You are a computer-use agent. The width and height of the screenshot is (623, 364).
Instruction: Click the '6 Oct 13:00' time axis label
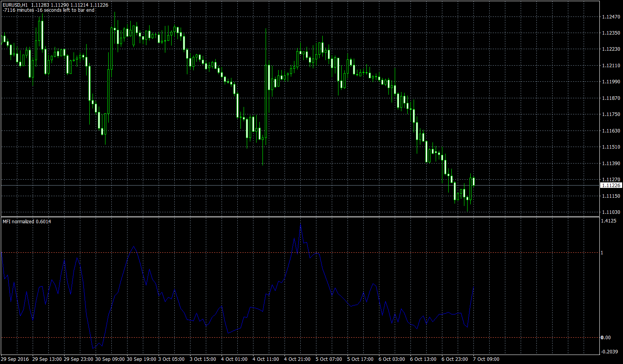click(423, 359)
